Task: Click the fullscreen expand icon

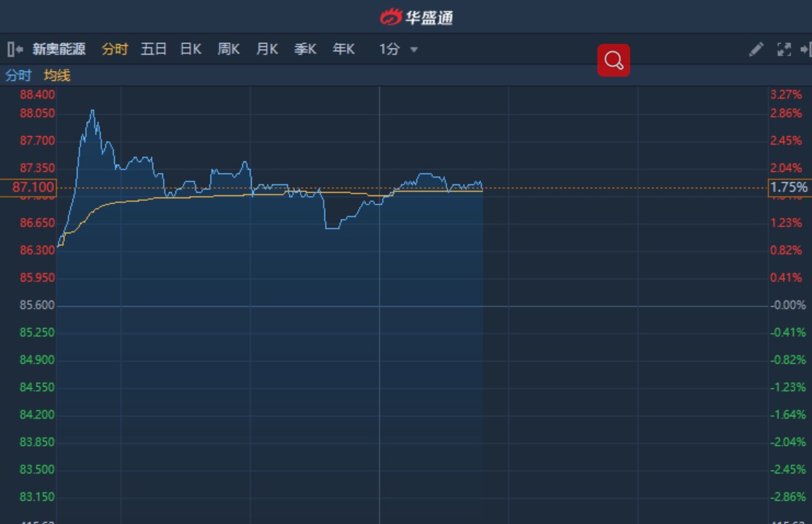Action: point(784,49)
